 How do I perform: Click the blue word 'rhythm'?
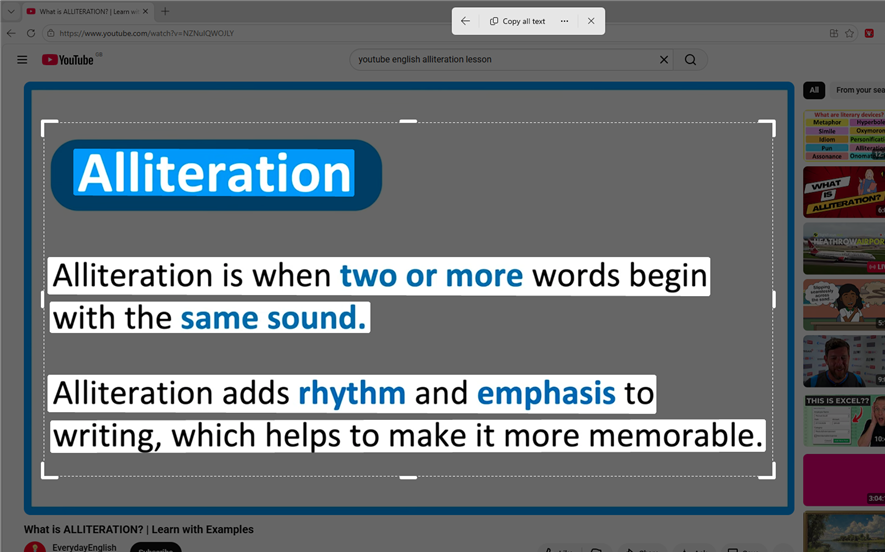pos(352,393)
